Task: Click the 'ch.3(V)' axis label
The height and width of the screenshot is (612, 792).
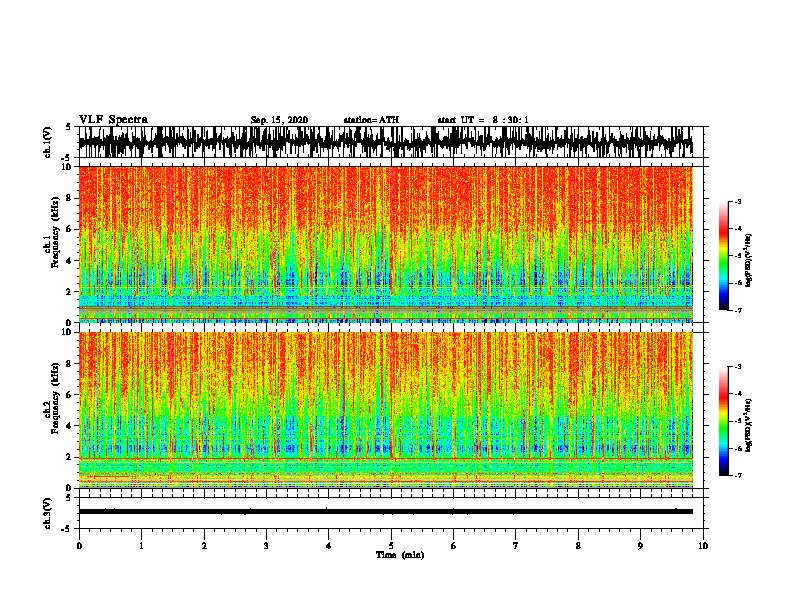Action: (x=48, y=513)
